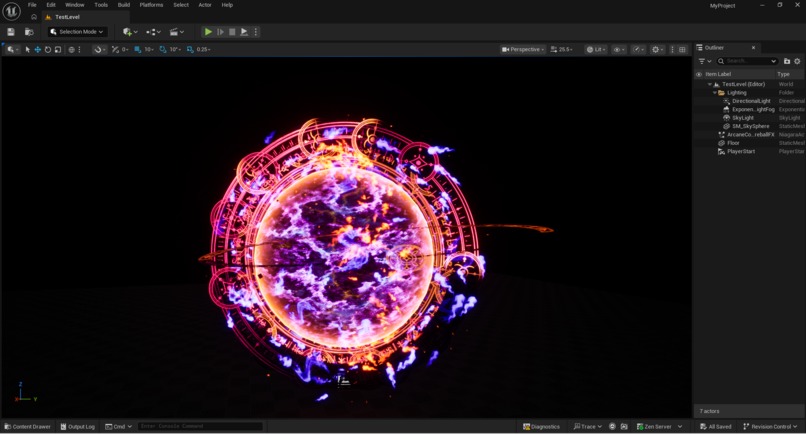Open the Window menu
This screenshot has width=806, height=434.
pyautogui.click(x=75, y=5)
